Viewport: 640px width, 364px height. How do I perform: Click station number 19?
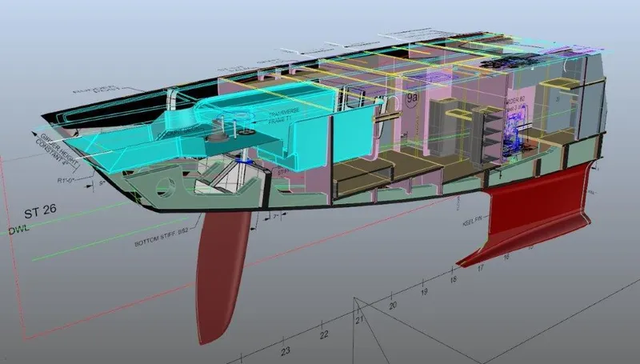tap(424, 291)
